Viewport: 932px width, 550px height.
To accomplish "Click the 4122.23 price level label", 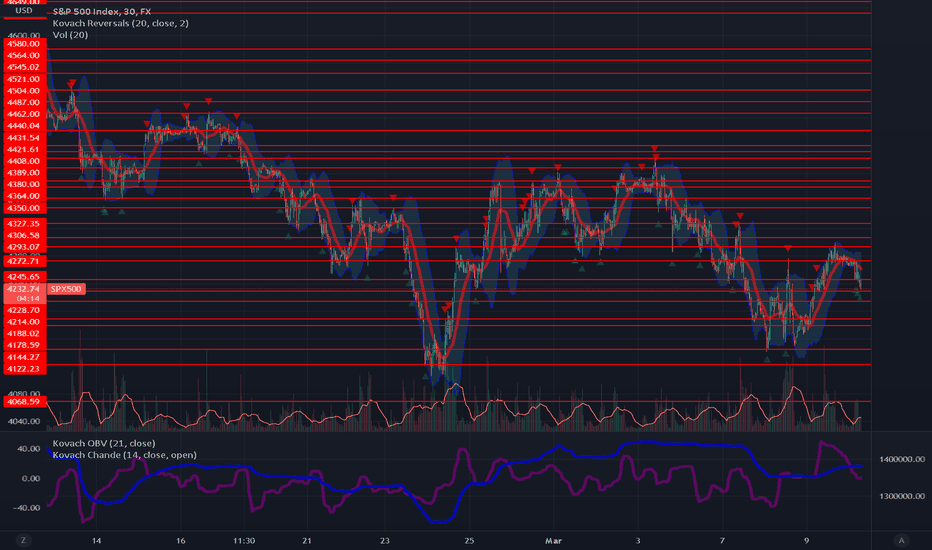I will [24, 369].
